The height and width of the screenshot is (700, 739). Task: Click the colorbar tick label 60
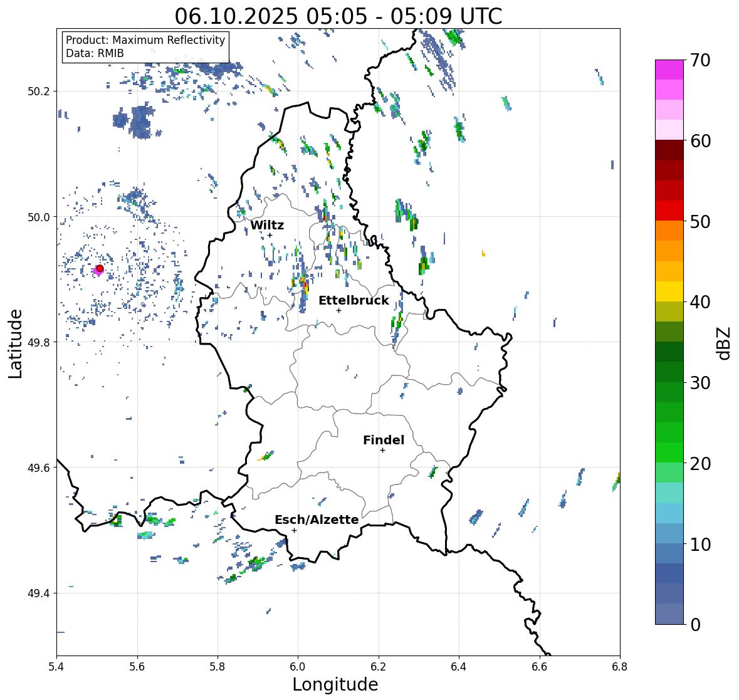coord(700,141)
